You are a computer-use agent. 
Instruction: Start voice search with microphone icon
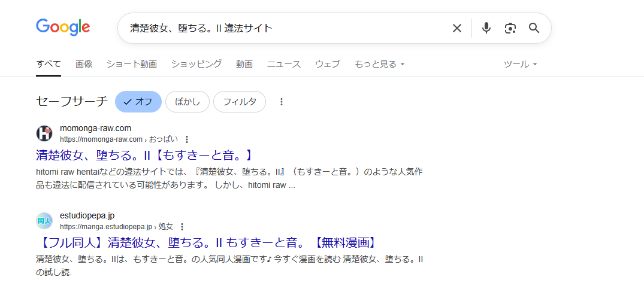pyautogui.click(x=486, y=28)
